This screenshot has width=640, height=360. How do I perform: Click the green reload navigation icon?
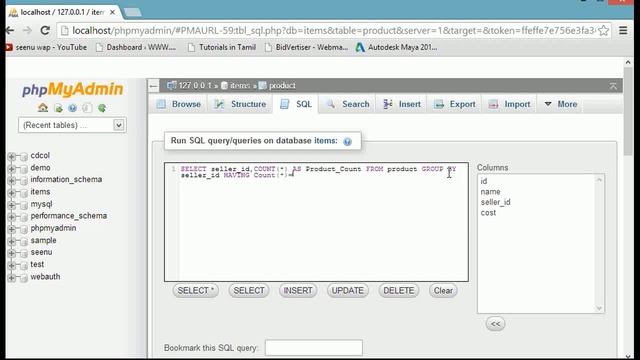click(102, 108)
